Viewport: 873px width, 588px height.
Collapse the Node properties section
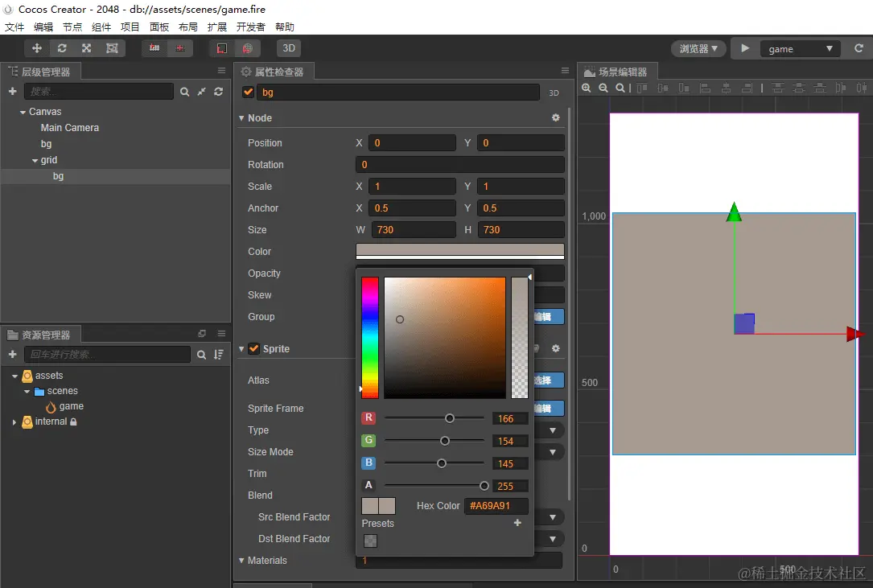coord(241,118)
